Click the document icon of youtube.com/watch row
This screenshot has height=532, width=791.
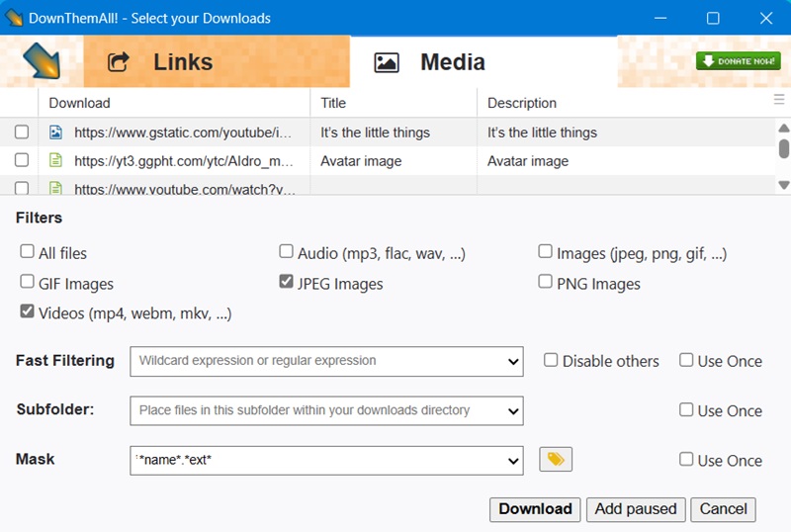coord(55,188)
